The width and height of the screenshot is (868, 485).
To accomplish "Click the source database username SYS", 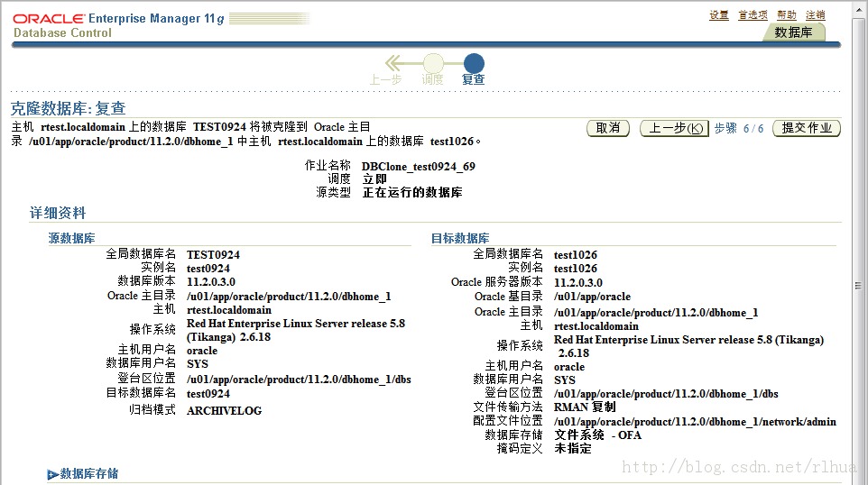I will pos(198,364).
